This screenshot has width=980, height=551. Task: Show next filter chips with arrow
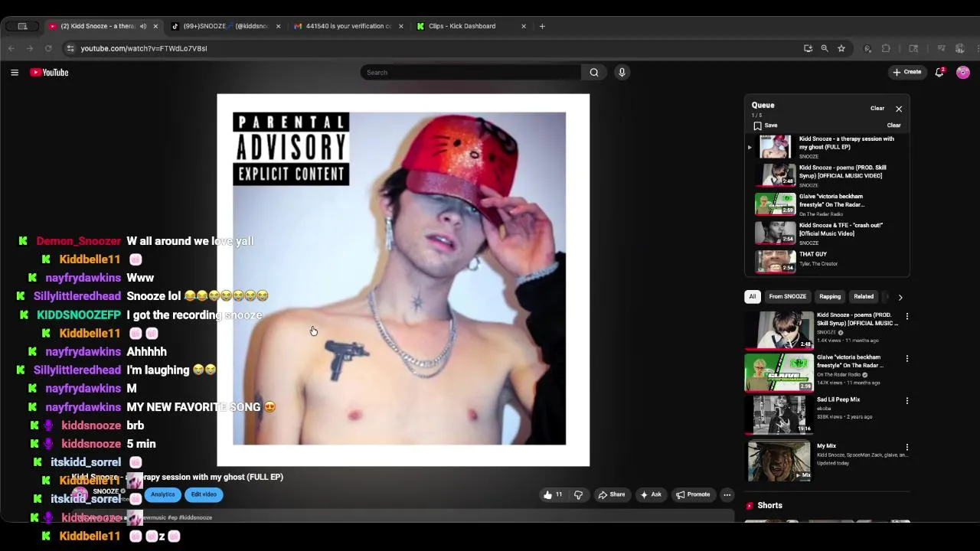tap(900, 297)
